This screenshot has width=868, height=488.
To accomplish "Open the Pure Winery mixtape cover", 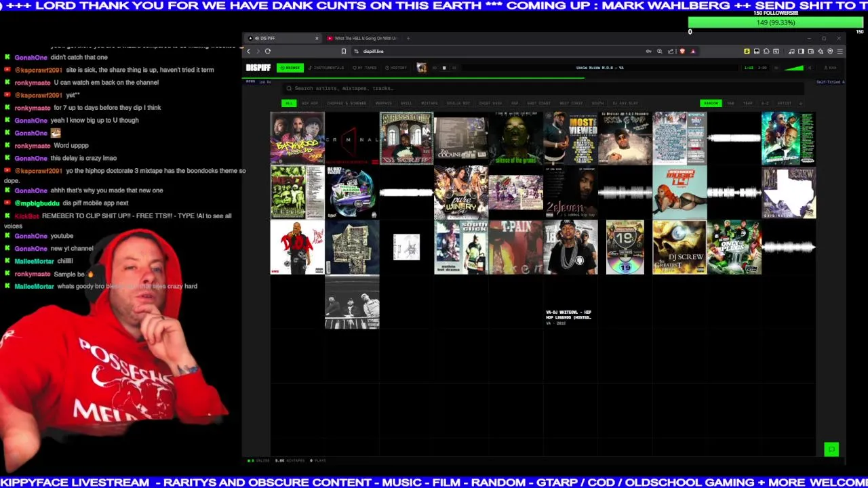I will tap(461, 192).
